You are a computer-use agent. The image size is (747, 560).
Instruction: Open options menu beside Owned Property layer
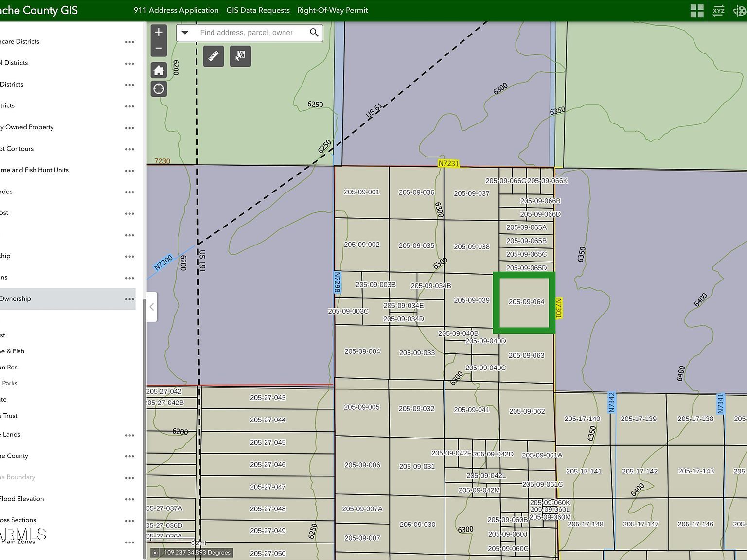pos(129,128)
